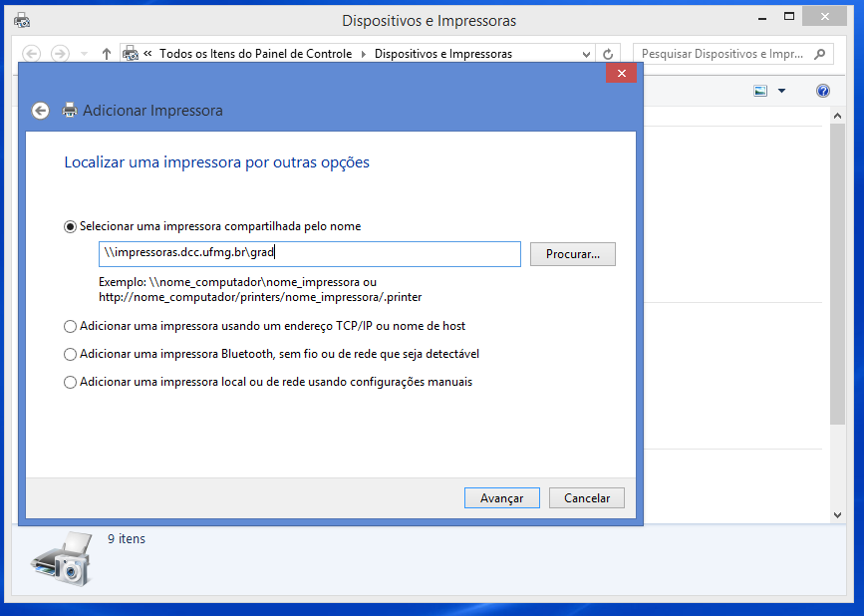Open the view options dropdown arrow
This screenshot has width=864, height=616.
[x=781, y=91]
